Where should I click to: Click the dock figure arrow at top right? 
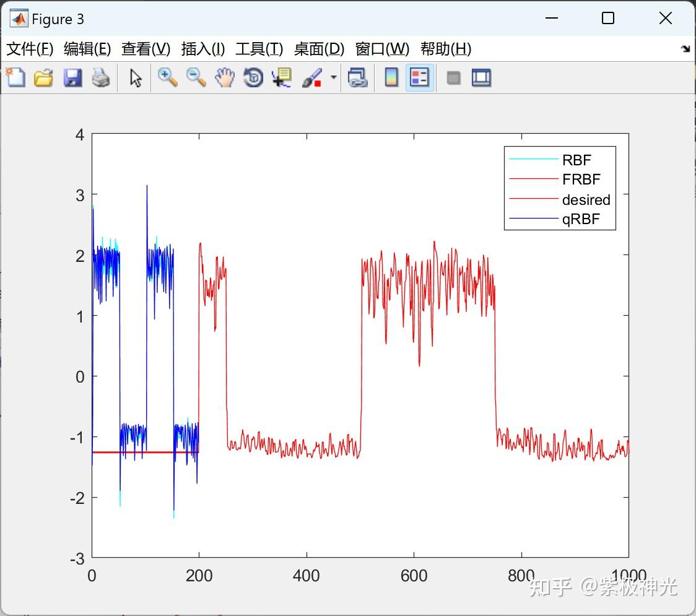(x=685, y=48)
